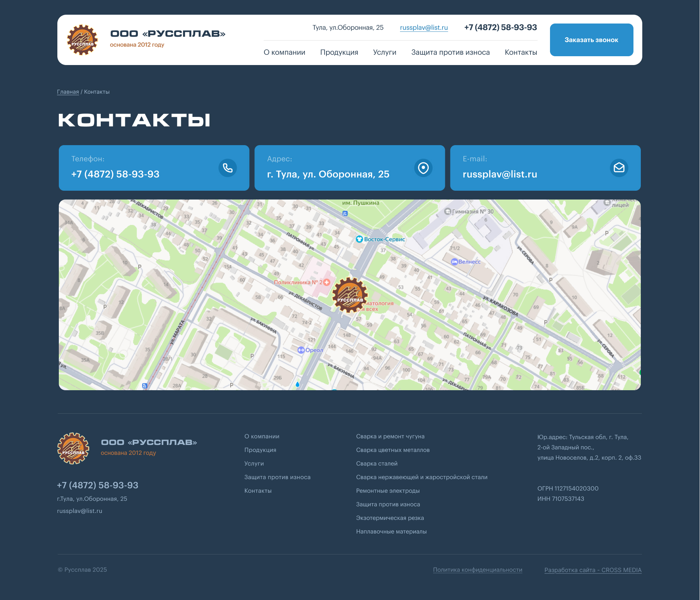This screenshot has height=600, width=700.
Task: Click the location pin icon in Адрес card
Action: (423, 168)
